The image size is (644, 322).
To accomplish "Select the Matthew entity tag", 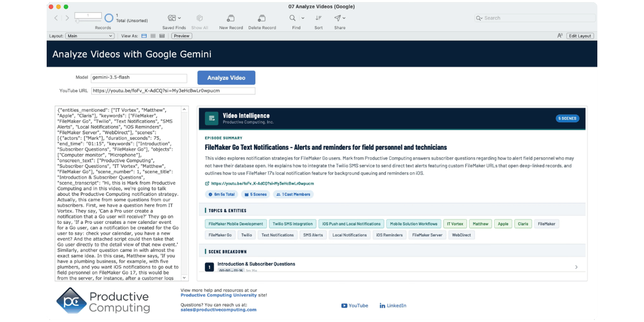I will pyautogui.click(x=481, y=224).
